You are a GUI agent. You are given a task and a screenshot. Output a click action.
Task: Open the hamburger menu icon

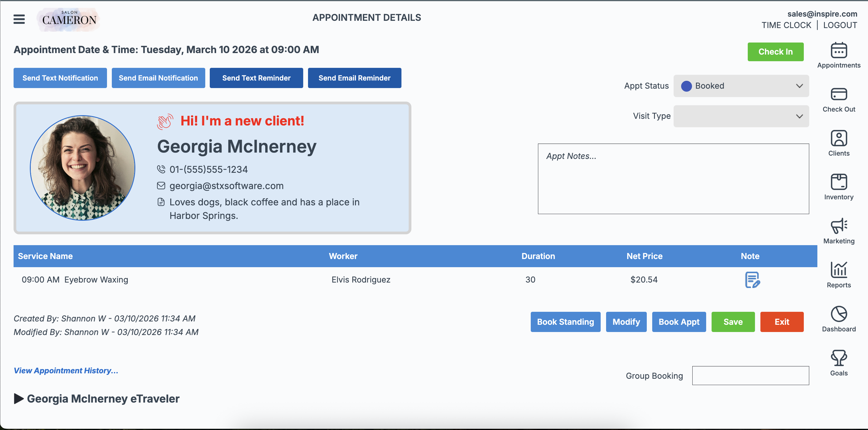coord(19,19)
